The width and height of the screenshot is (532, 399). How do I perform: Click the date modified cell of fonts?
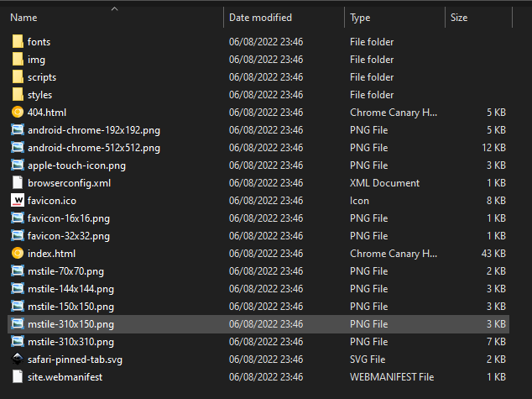(266, 42)
